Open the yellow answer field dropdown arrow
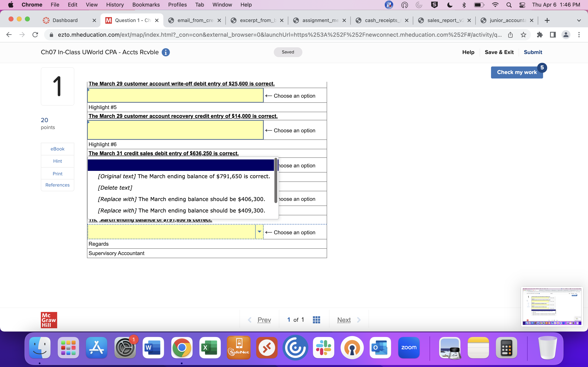 [259, 232]
